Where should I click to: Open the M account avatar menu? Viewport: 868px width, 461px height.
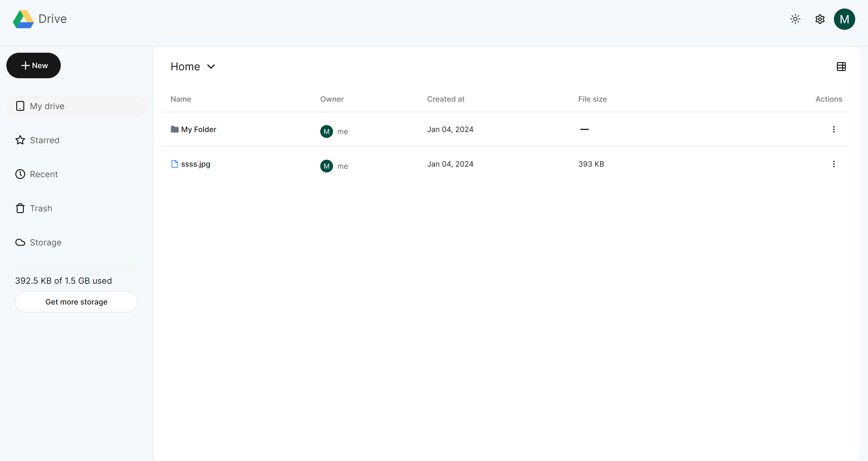[844, 19]
